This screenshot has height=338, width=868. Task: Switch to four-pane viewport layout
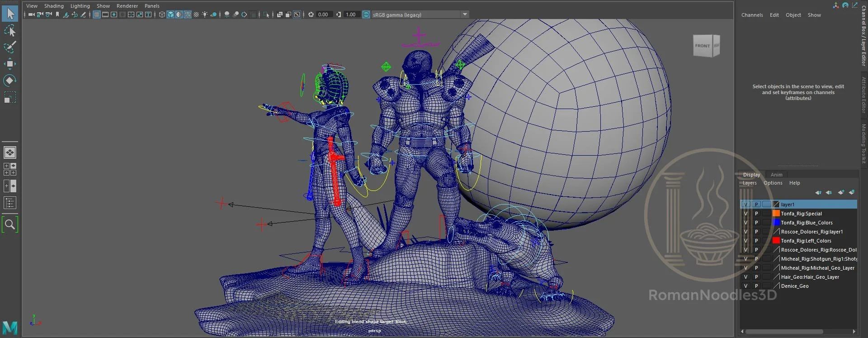(x=9, y=169)
